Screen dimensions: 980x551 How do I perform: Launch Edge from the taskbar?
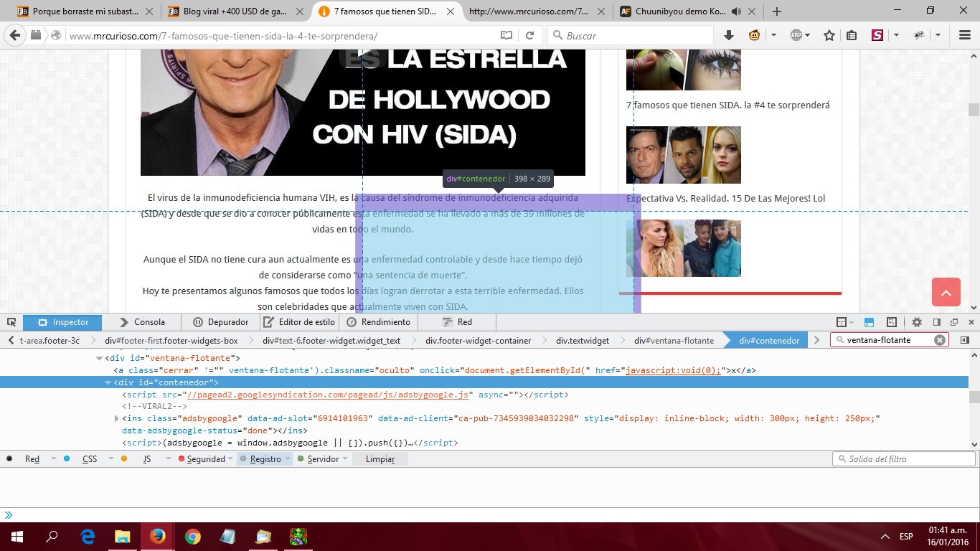[88, 536]
